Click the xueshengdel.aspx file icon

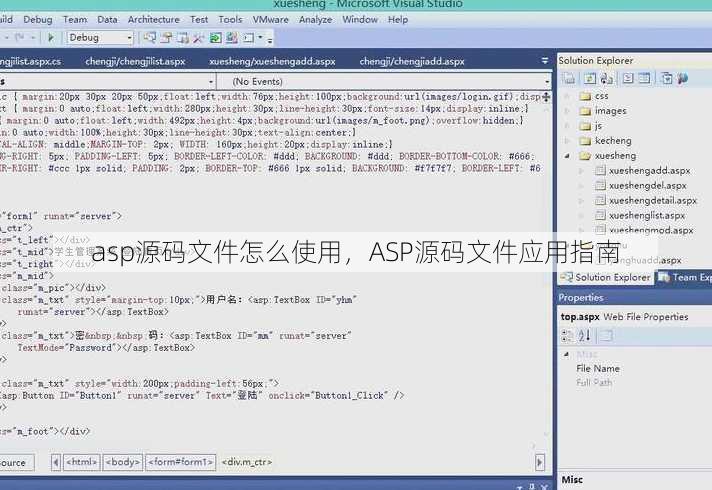point(600,185)
